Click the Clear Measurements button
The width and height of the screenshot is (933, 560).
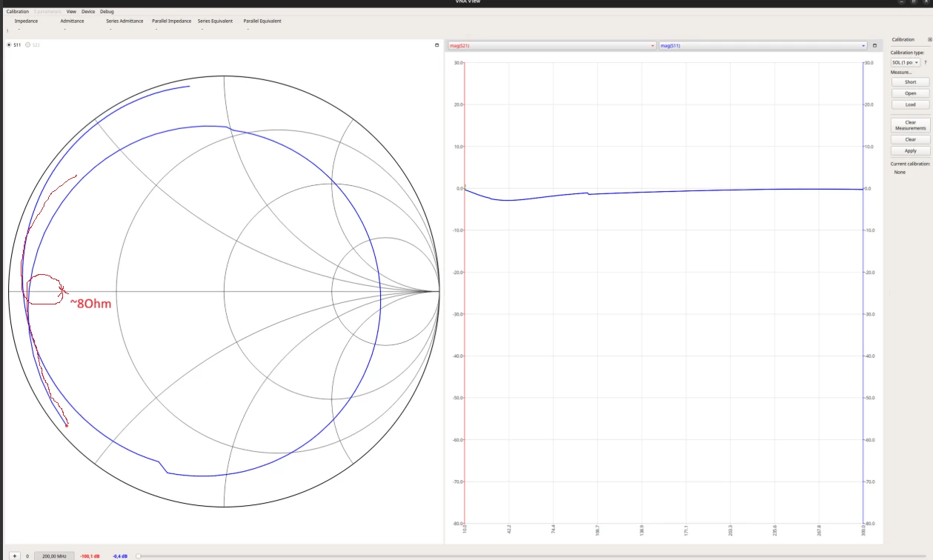point(910,125)
